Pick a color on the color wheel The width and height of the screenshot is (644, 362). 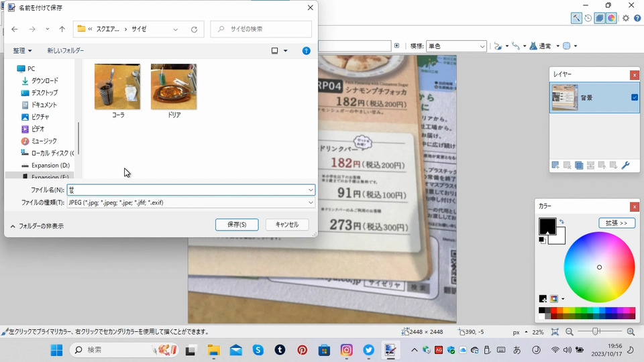pyautogui.click(x=599, y=267)
